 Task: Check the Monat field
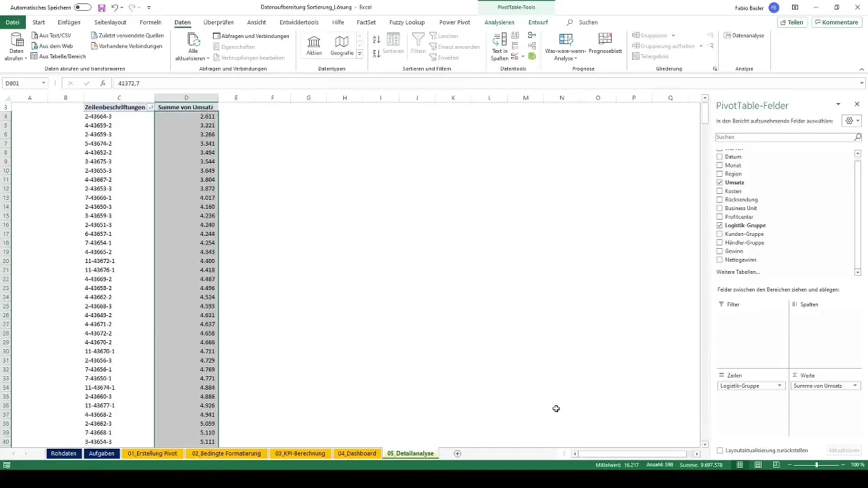pyautogui.click(x=720, y=165)
